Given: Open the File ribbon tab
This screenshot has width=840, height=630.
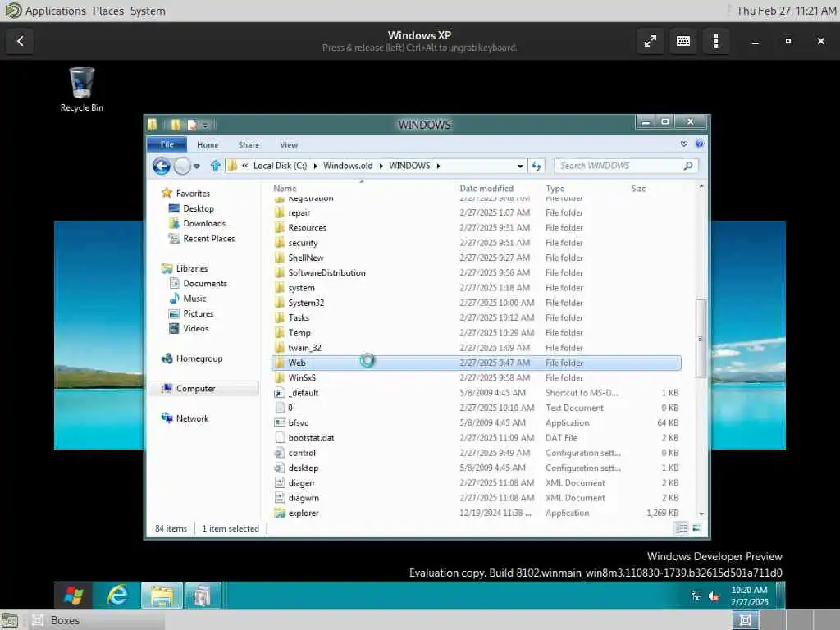Looking at the screenshot, I should (x=167, y=144).
